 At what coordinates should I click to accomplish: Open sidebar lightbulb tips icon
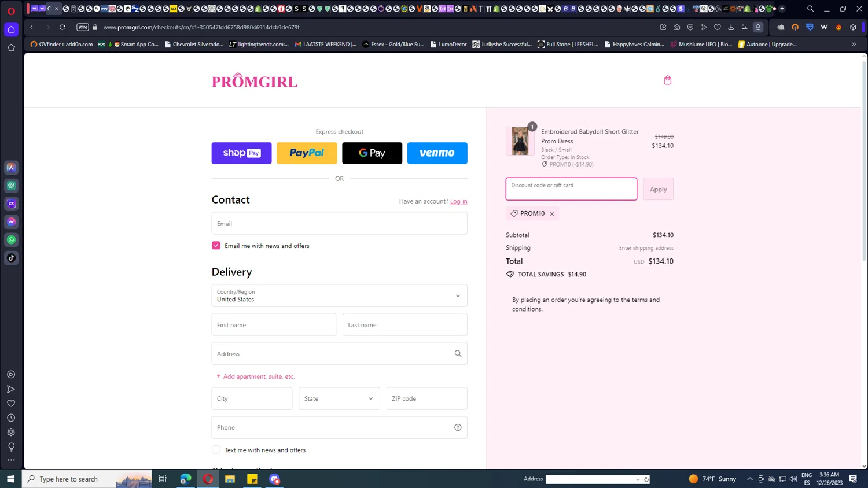11,446
